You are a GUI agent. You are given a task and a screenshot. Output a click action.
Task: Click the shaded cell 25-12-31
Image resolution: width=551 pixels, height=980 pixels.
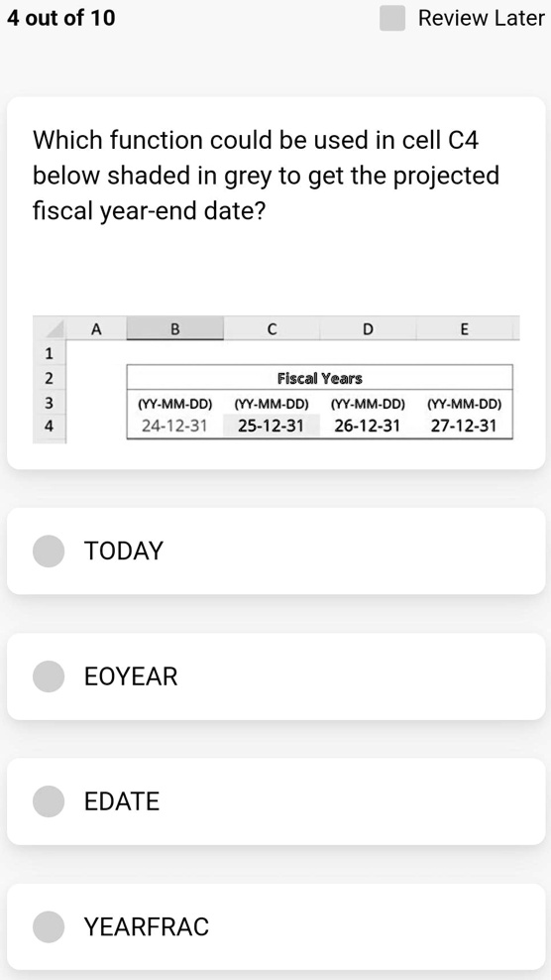[x=271, y=426]
